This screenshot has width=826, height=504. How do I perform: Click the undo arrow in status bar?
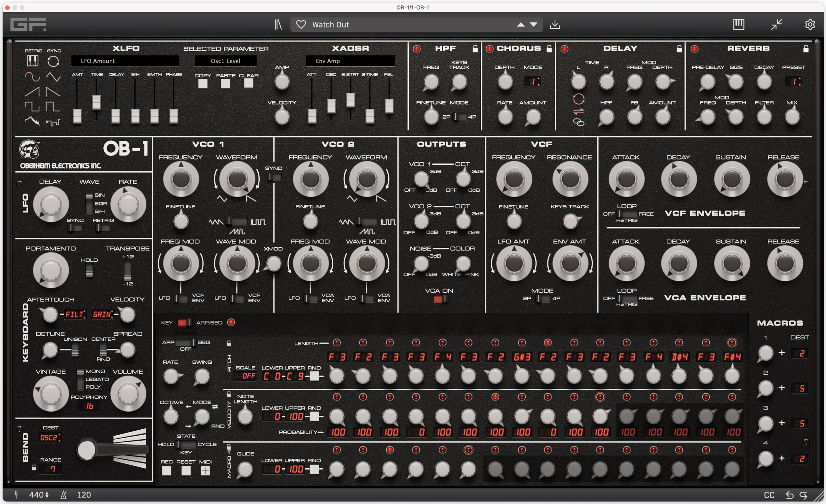point(789,495)
